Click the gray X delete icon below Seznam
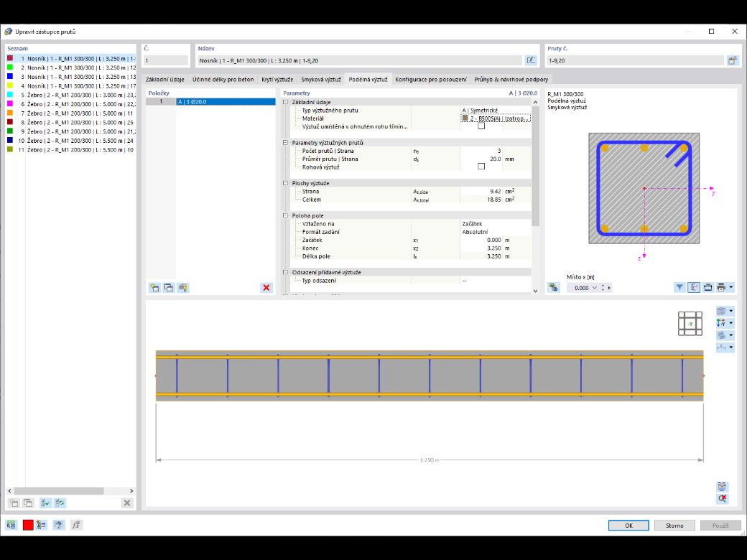 click(127, 503)
